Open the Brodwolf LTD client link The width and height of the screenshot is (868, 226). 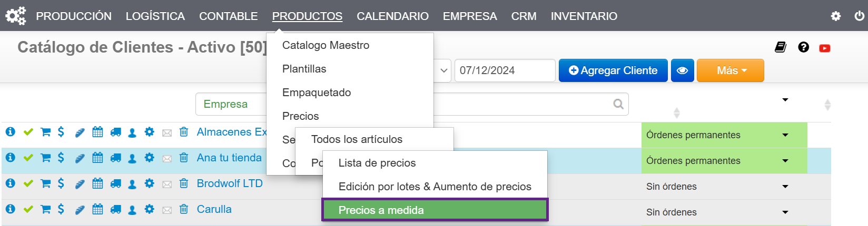[x=230, y=183]
